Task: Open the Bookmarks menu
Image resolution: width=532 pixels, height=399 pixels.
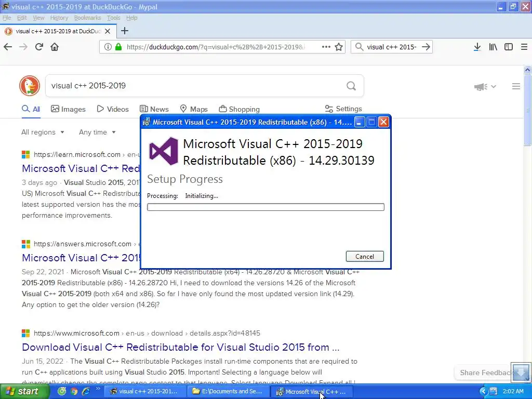Action: [87, 18]
